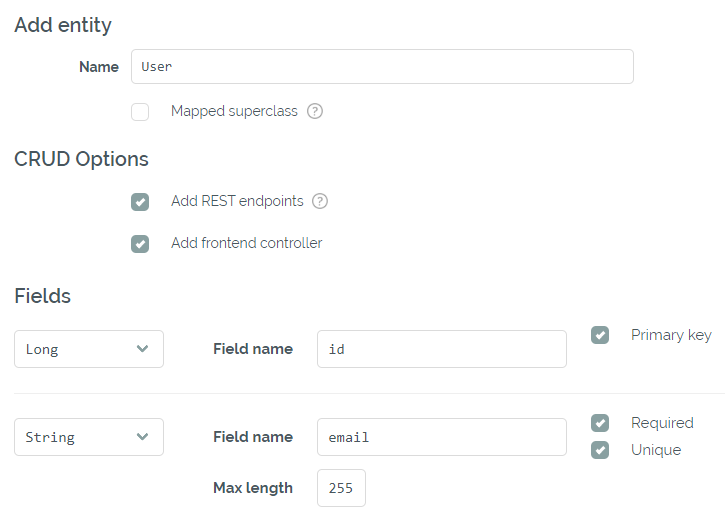Click the email field name input

point(441,437)
